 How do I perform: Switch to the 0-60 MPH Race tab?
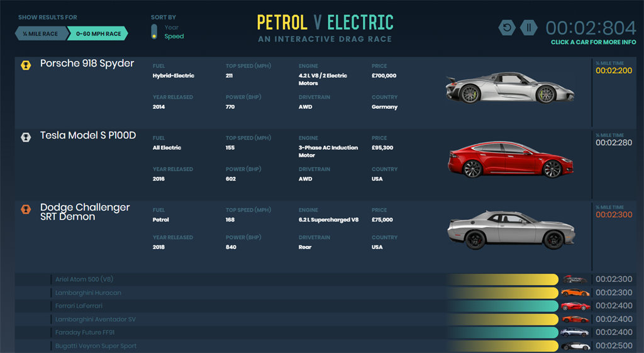(97, 33)
